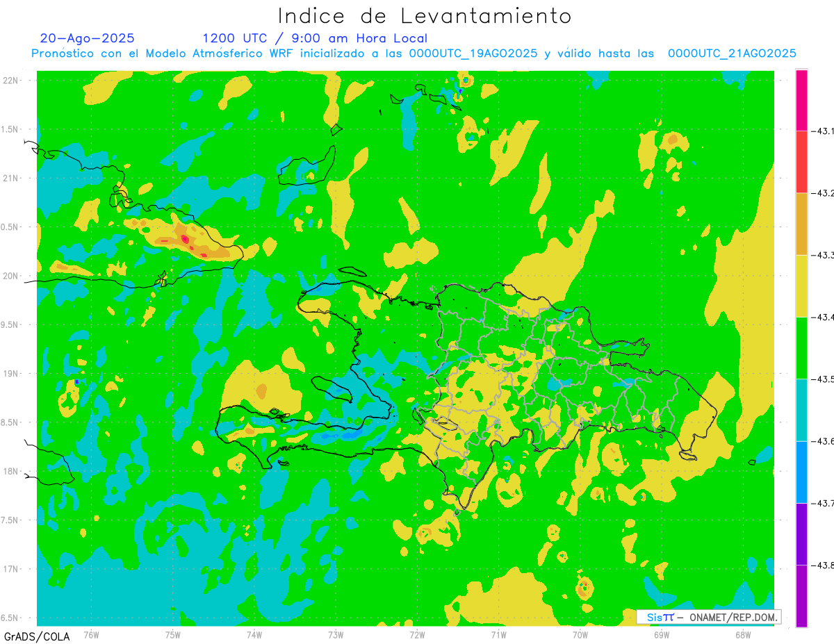Click the '22N' latitude axis label
This screenshot has width=834, height=644.
pos(11,81)
